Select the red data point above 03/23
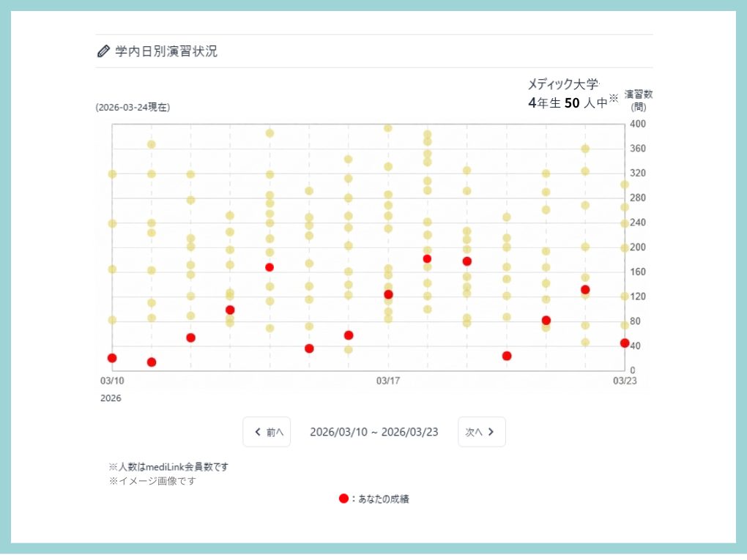The image size is (747, 560). (x=624, y=343)
